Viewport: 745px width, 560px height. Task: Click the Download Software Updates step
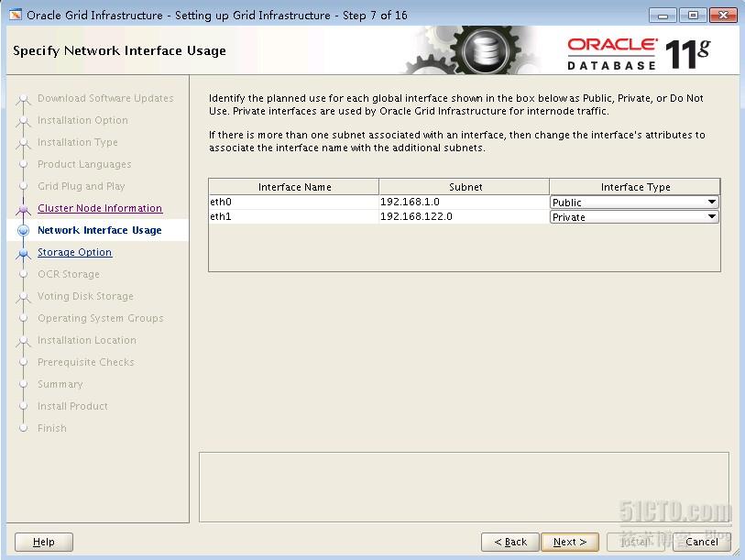pyautogui.click(x=105, y=98)
